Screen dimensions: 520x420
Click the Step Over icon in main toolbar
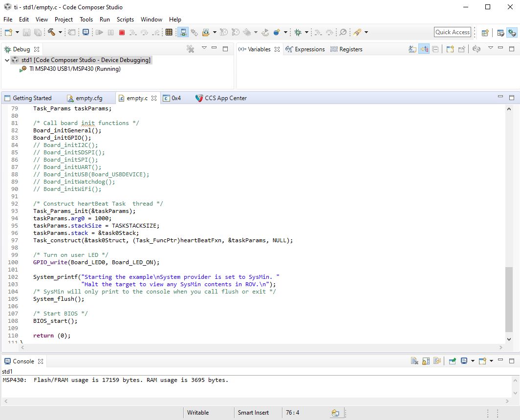tap(144, 33)
